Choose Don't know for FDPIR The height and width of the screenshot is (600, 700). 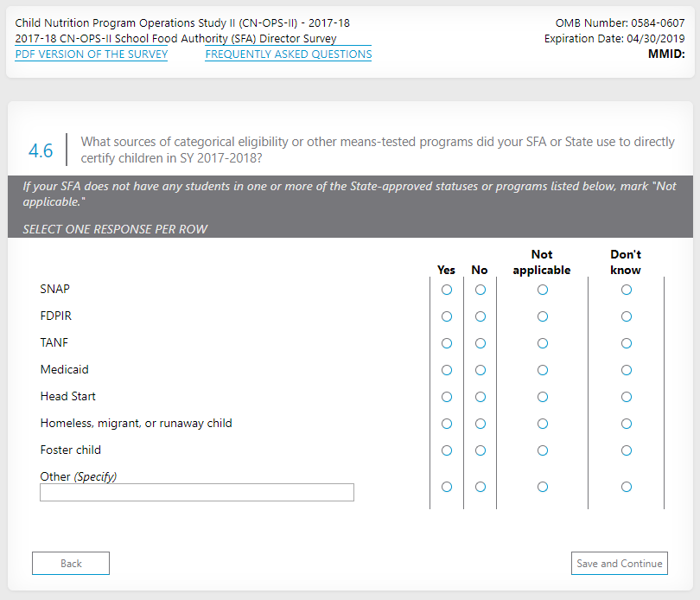click(x=627, y=316)
